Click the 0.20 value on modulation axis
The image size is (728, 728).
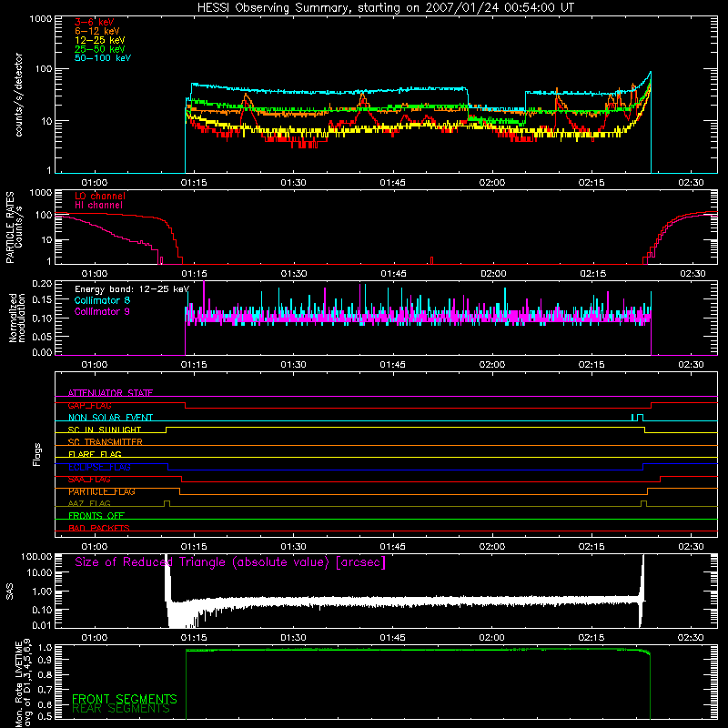[x=42, y=283]
